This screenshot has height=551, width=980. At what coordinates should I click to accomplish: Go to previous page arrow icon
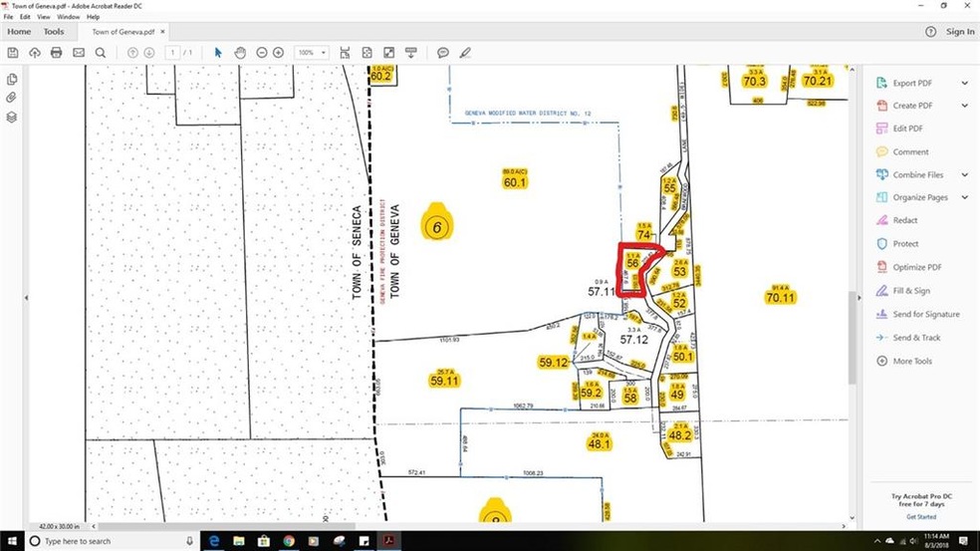132,53
